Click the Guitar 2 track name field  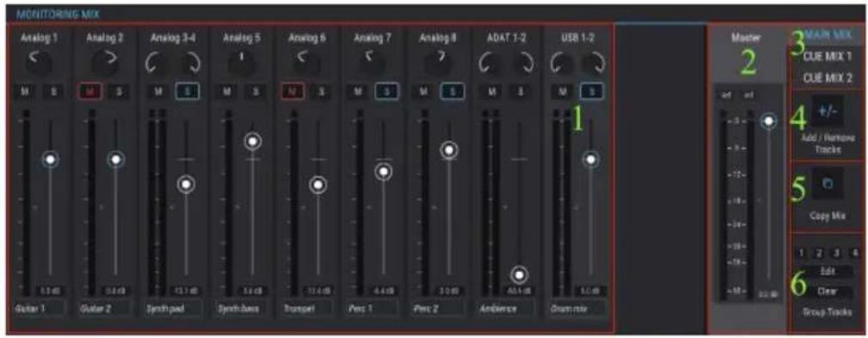pyautogui.click(x=105, y=309)
